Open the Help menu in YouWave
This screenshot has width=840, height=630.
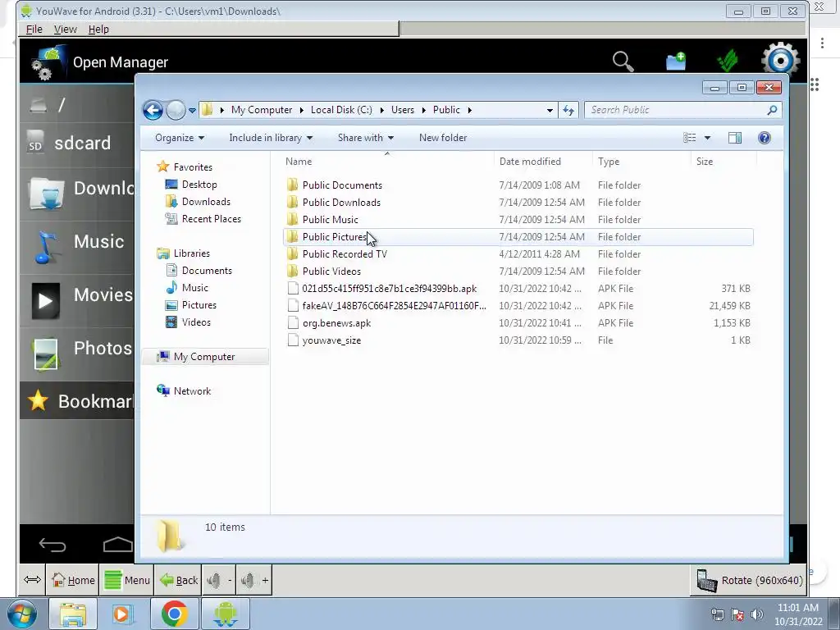click(x=98, y=30)
